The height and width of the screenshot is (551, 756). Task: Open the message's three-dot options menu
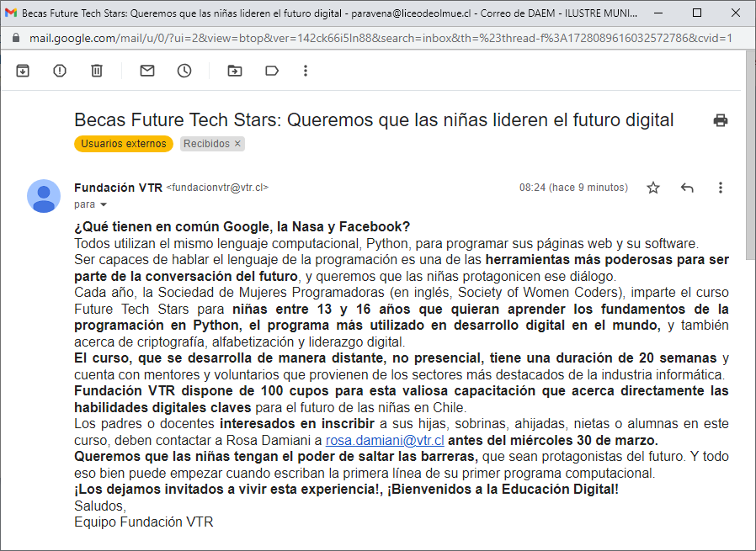pos(721,188)
